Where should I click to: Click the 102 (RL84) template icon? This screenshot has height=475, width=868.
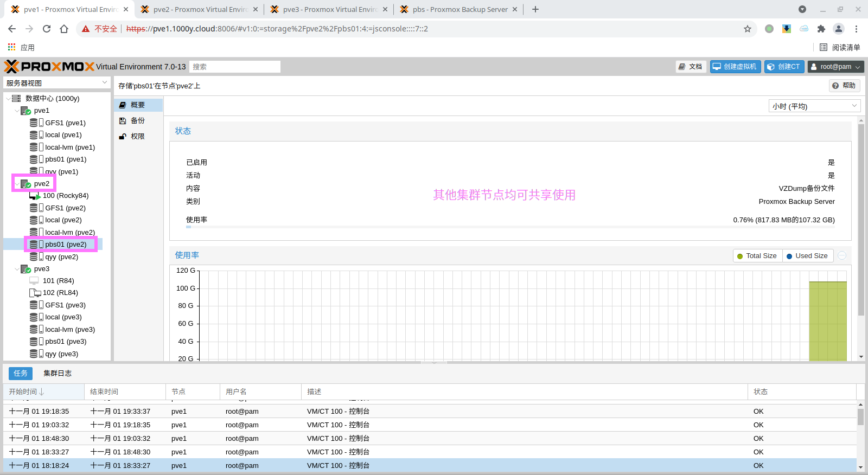click(x=35, y=293)
